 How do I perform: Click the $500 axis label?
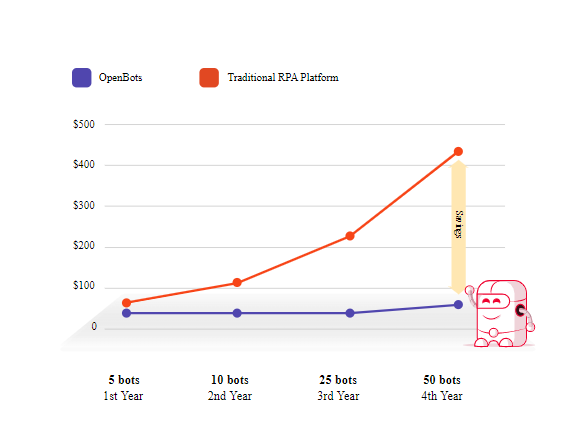click(84, 124)
